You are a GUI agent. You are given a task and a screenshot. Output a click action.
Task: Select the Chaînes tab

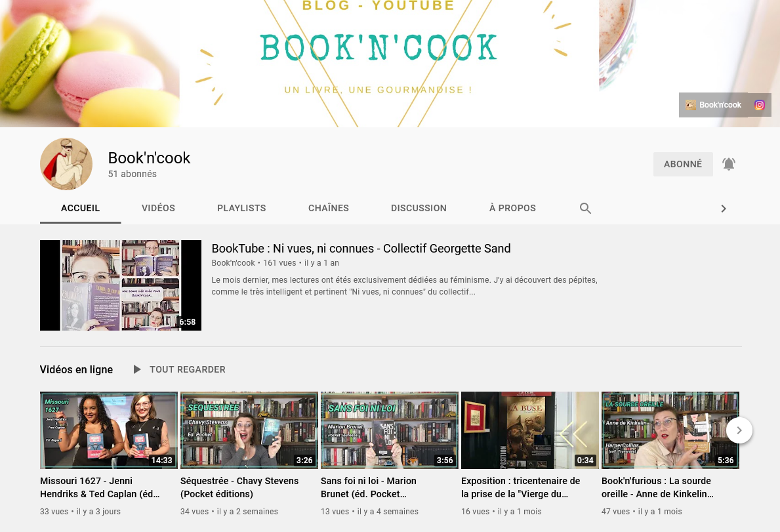pyautogui.click(x=328, y=208)
